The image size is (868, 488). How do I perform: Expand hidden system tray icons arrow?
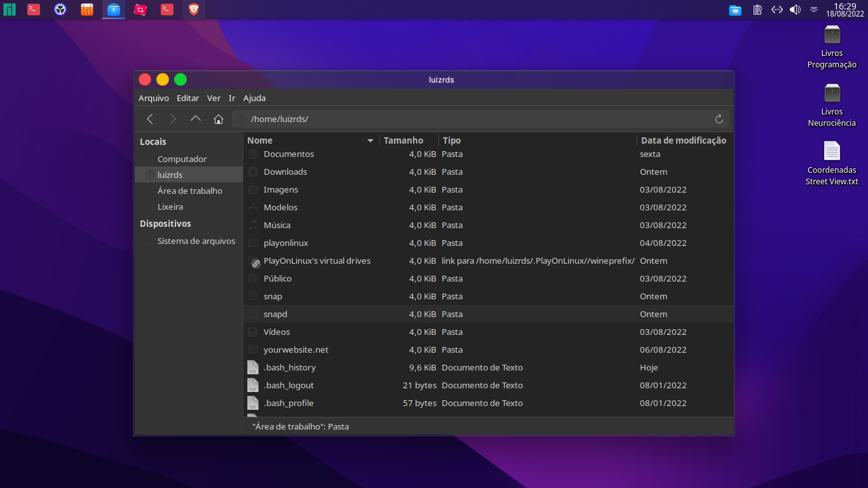(814, 10)
